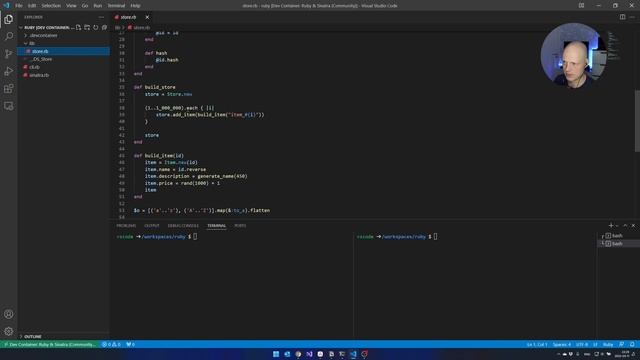Image resolution: width=640 pixels, height=360 pixels.
Task: Open the Terminal menu
Action: [116, 6]
